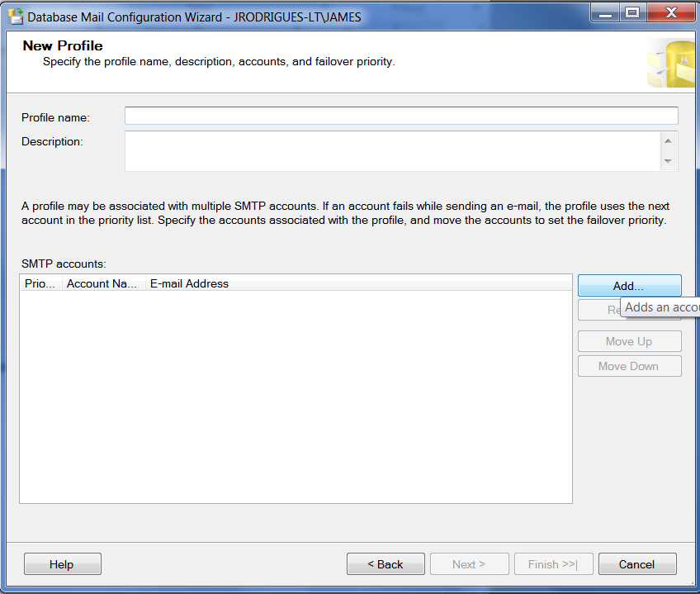Click the Move Up button
This screenshot has height=594, width=700.
(629, 341)
